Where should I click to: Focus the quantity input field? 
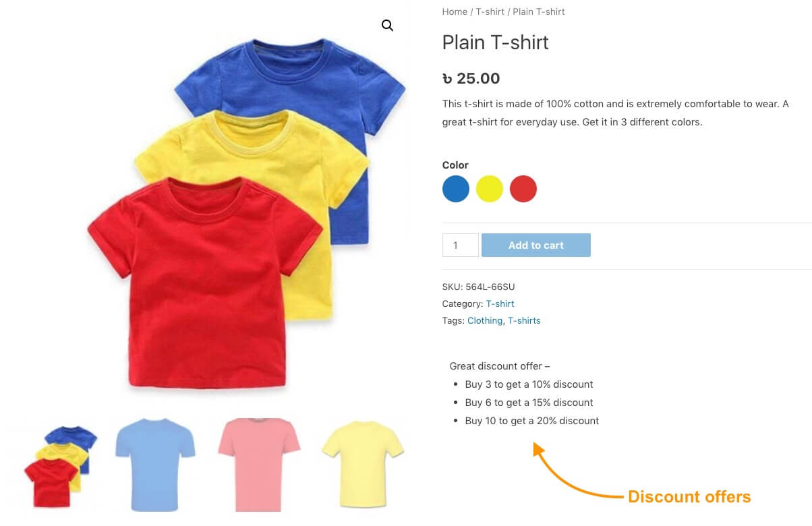[x=460, y=245]
